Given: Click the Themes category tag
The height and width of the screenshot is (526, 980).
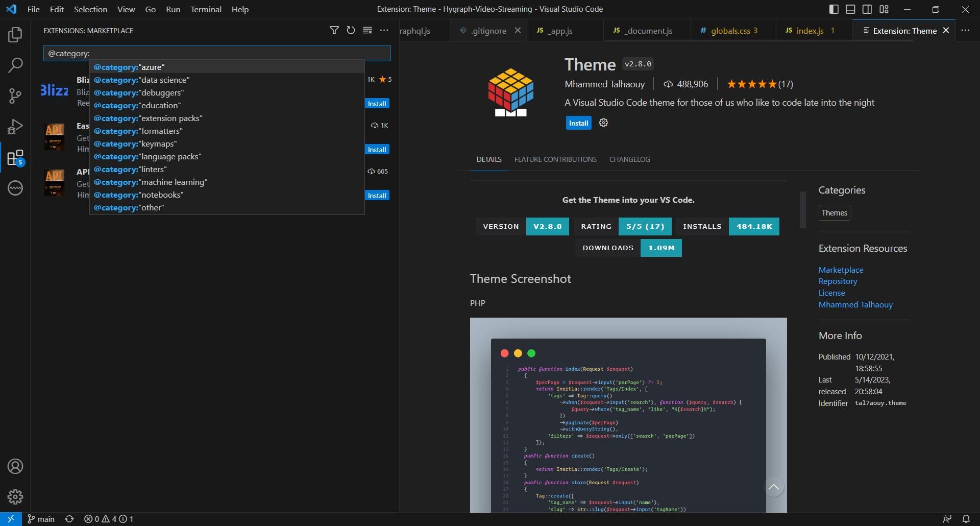Looking at the screenshot, I should click(x=834, y=213).
